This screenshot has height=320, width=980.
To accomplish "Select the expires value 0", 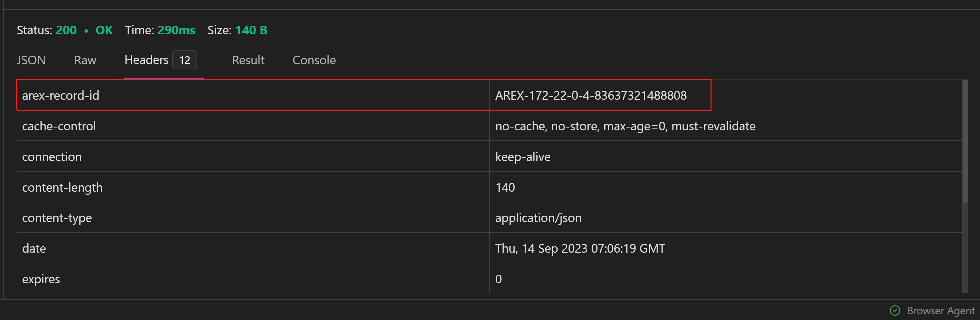I will click(x=498, y=279).
